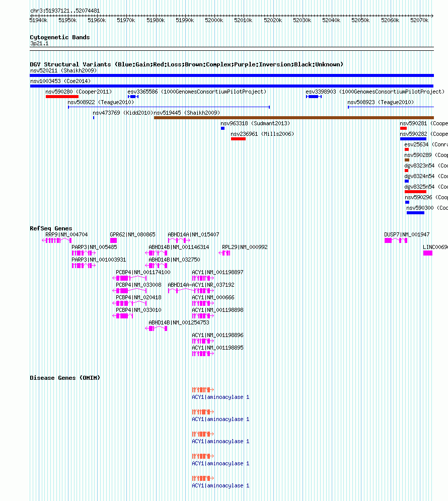Click the 52040k ruler tick label
This screenshot has height=501, width=448.
point(331,20)
